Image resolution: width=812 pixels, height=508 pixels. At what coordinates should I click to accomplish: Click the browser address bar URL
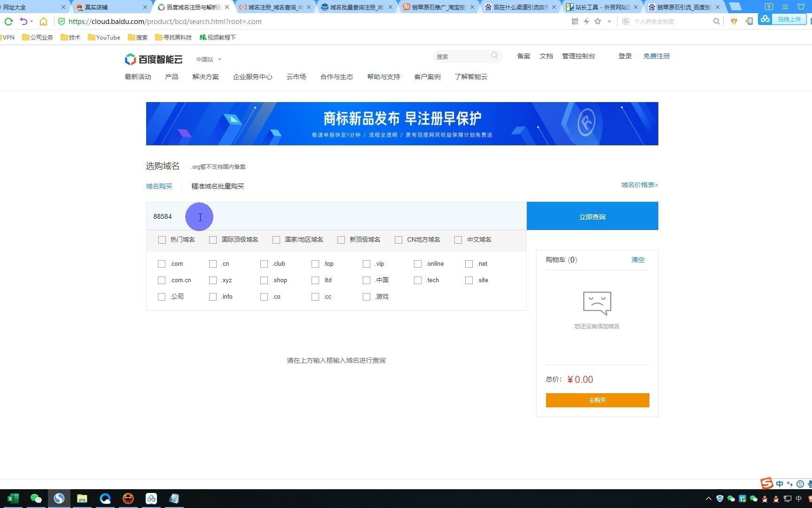tap(164, 21)
